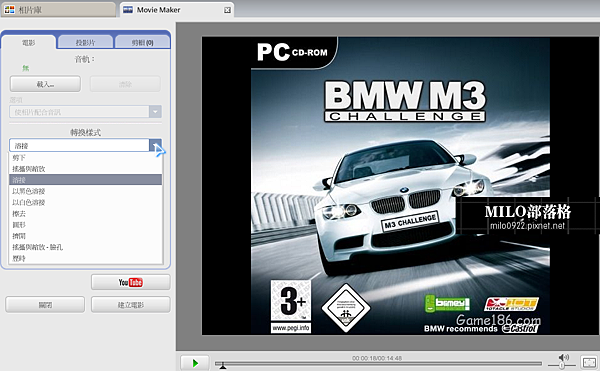This screenshot has width=600, height=371.
Task: Toggle full-screen preview icon
Action: click(589, 362)
